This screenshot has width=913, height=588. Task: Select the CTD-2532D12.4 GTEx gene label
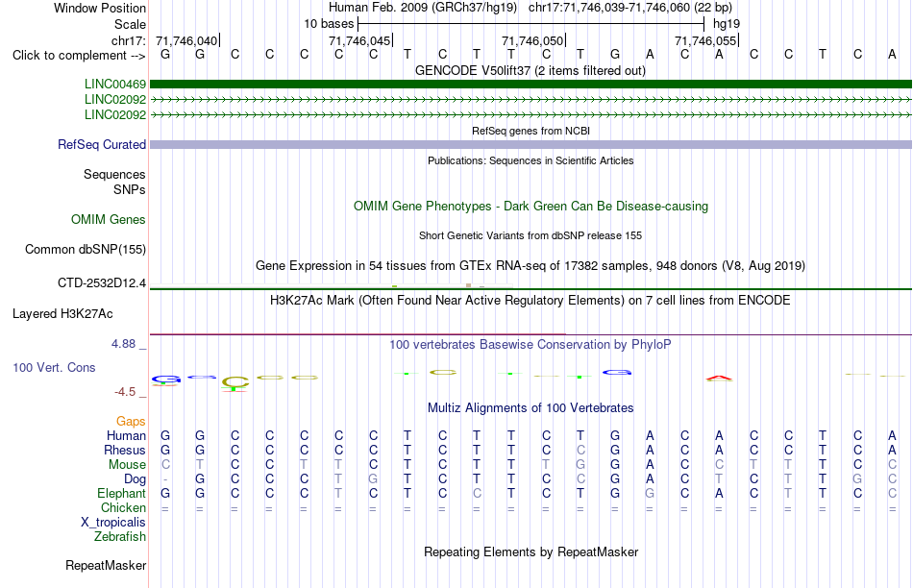pos(101,282)
